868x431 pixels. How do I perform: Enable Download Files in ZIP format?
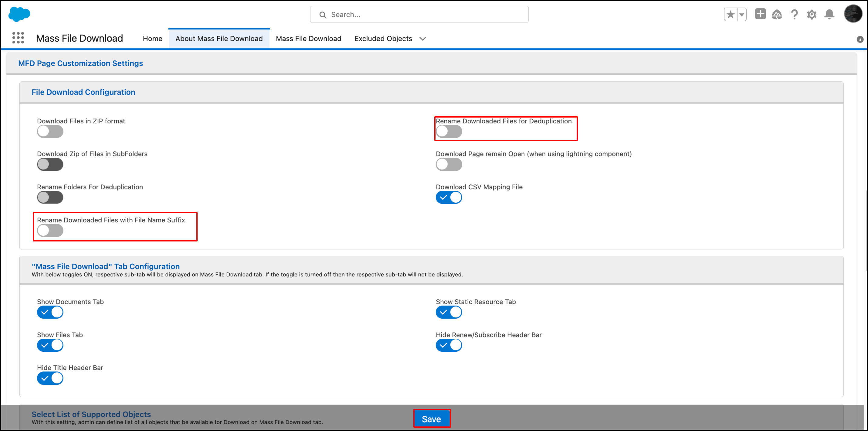(50, 132)
